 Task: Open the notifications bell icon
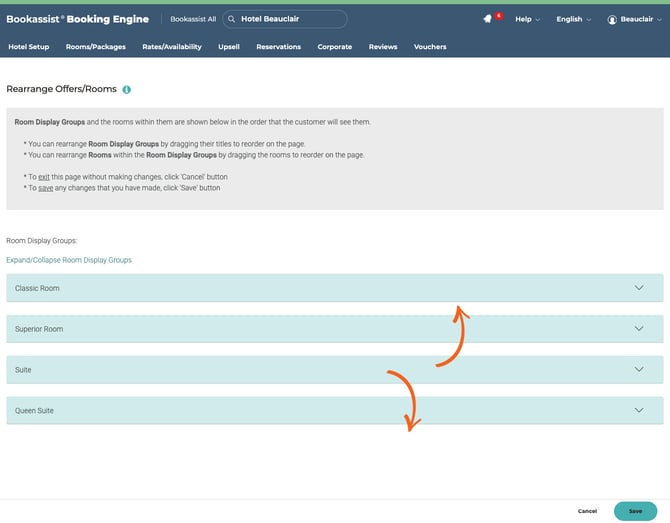tap(487, 19)
